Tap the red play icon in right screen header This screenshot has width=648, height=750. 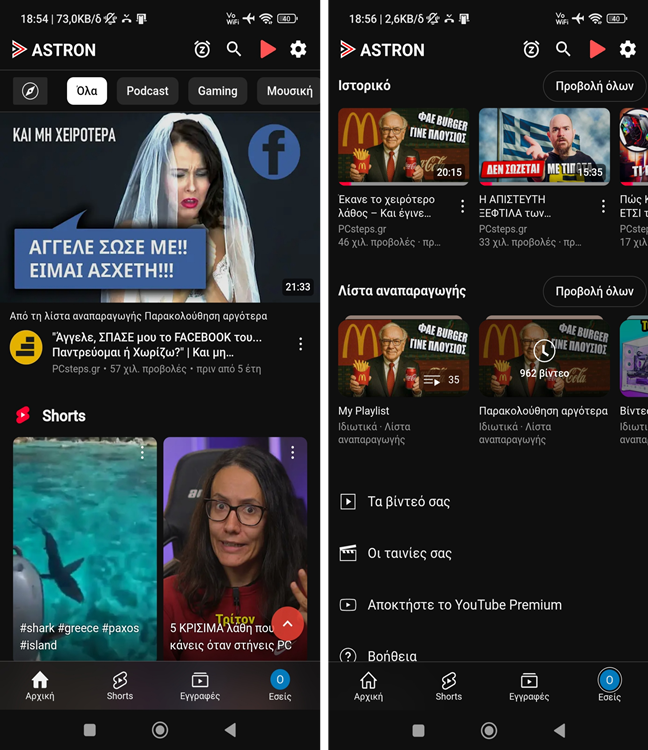[x=597, y=49]
